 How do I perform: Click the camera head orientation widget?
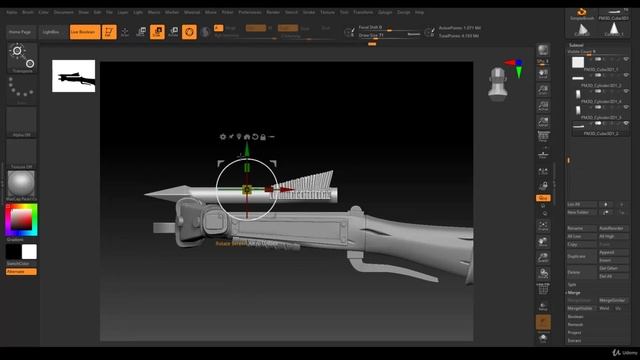pyautogui.click(x=498, y=84)
